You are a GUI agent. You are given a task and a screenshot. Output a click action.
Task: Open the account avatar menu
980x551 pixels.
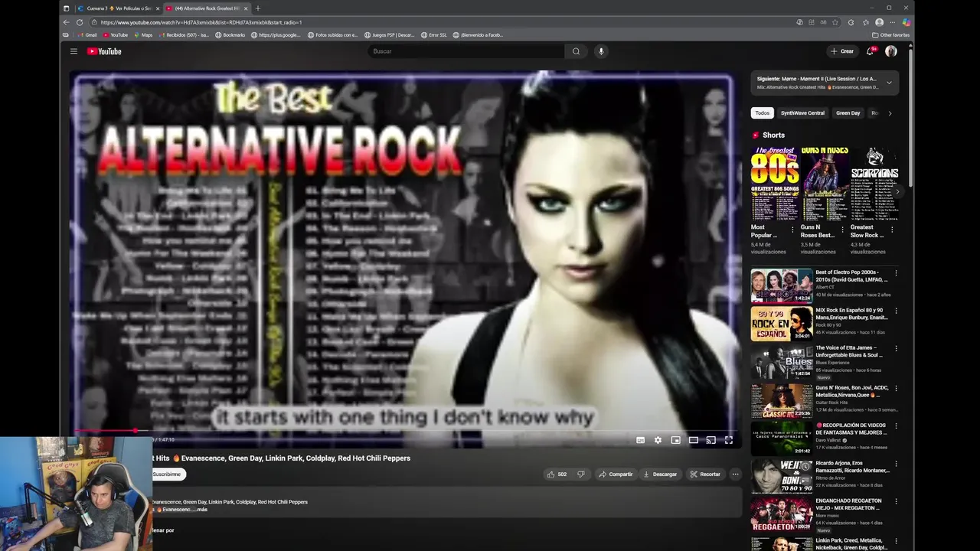[x=891, y=51]
